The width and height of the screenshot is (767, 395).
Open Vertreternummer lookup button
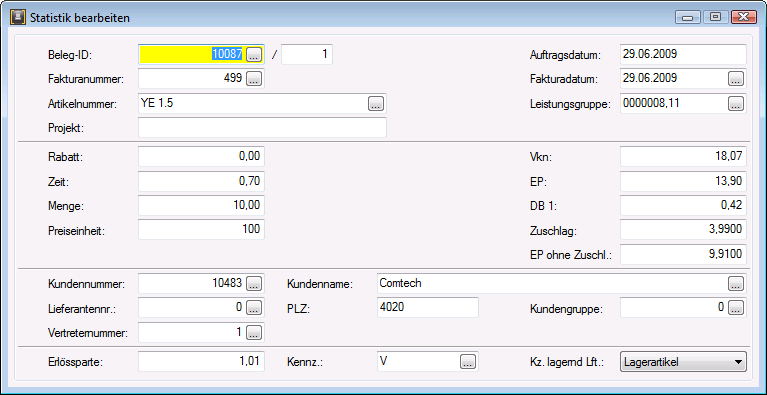click(x=253, y=333)
